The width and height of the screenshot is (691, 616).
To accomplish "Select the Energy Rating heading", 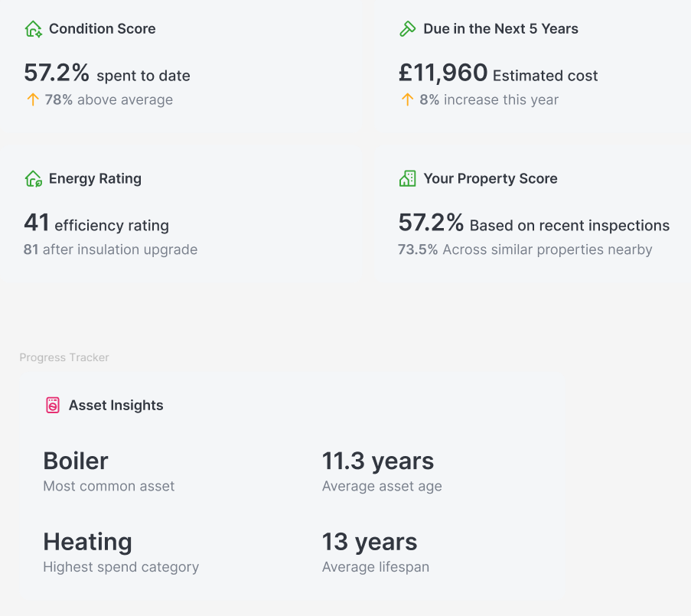I will (x=95, y=179).
